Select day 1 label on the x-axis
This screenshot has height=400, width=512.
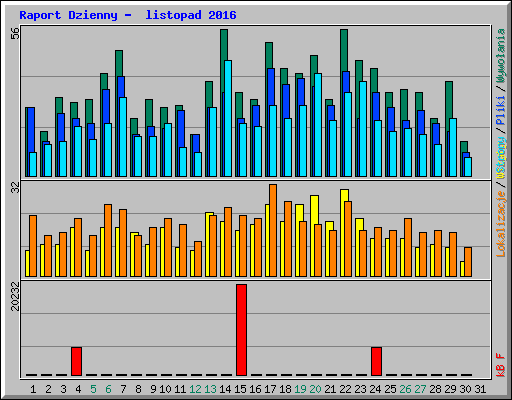(x=33, y=389)
